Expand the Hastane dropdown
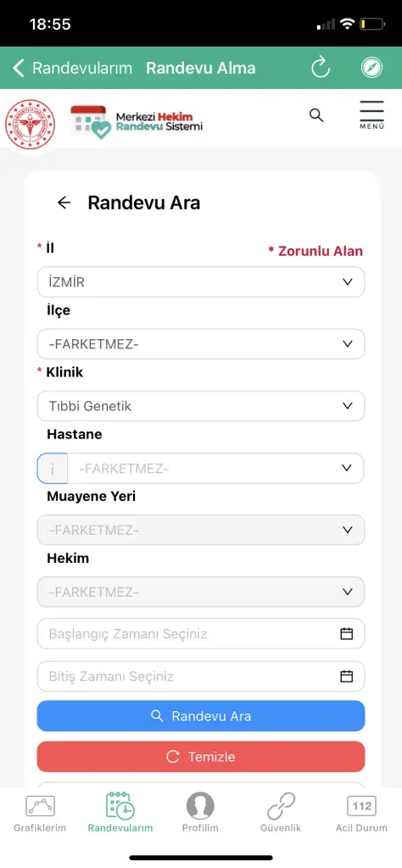 click(215, 468)
